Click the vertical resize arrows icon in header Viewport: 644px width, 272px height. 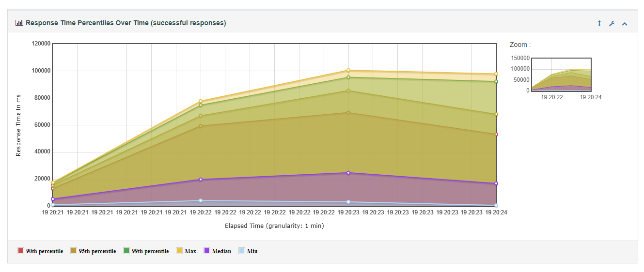tap(599, 23)
